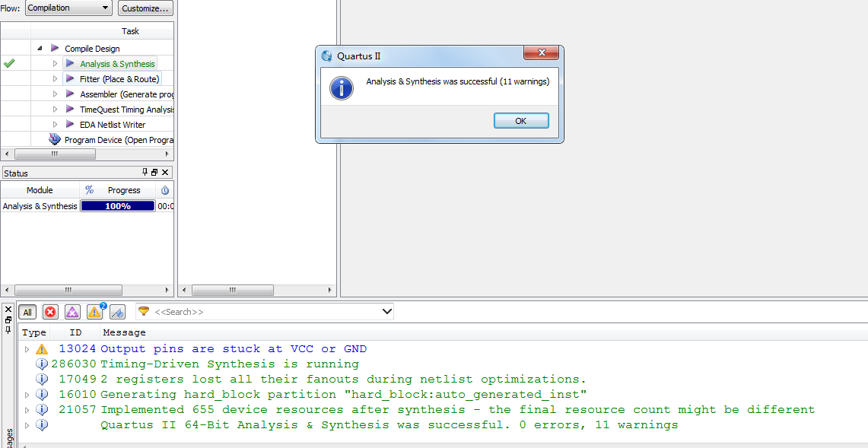Click the info icon in Quartus dialog
The width and height of the screenshot is (868, 448).
[x=342, y=88]
